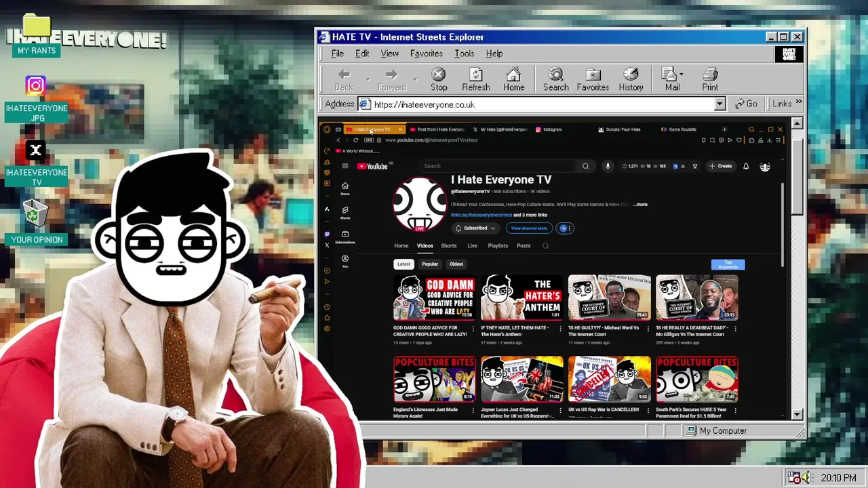
Task: Click the YouTube logo
Action: (x=372, y=166)
